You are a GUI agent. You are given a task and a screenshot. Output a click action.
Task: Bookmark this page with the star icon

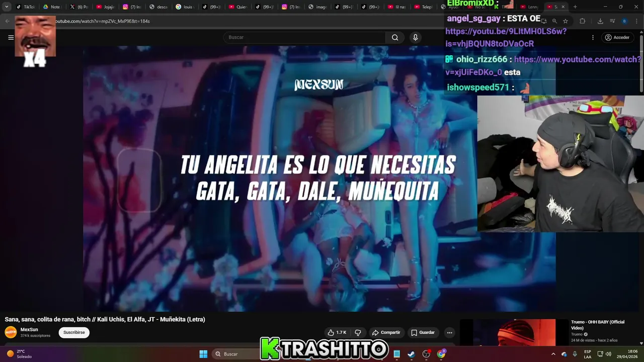(x=566, y=21)
